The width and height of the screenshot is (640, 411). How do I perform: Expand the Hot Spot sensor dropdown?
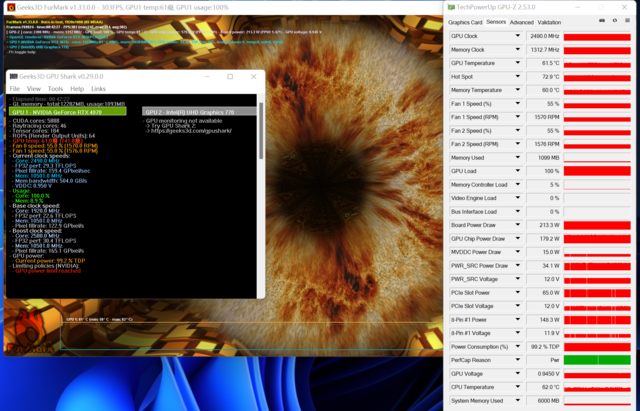pos(517,76)
